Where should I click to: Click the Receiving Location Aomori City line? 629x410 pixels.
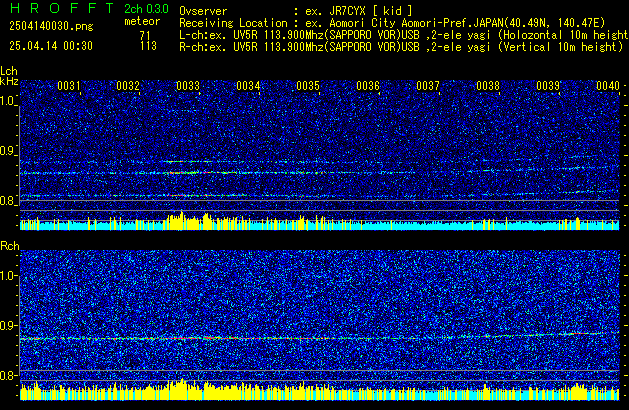pos(392,23)
